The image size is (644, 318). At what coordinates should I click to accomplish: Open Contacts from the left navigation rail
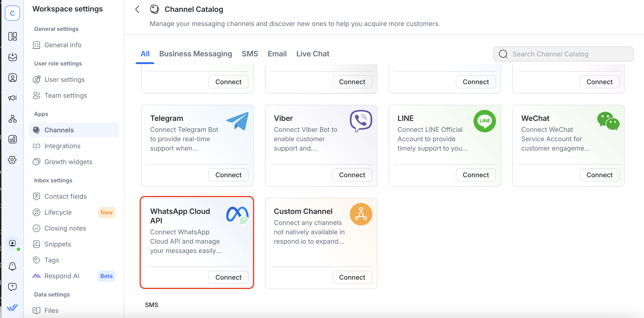(12, 77)
